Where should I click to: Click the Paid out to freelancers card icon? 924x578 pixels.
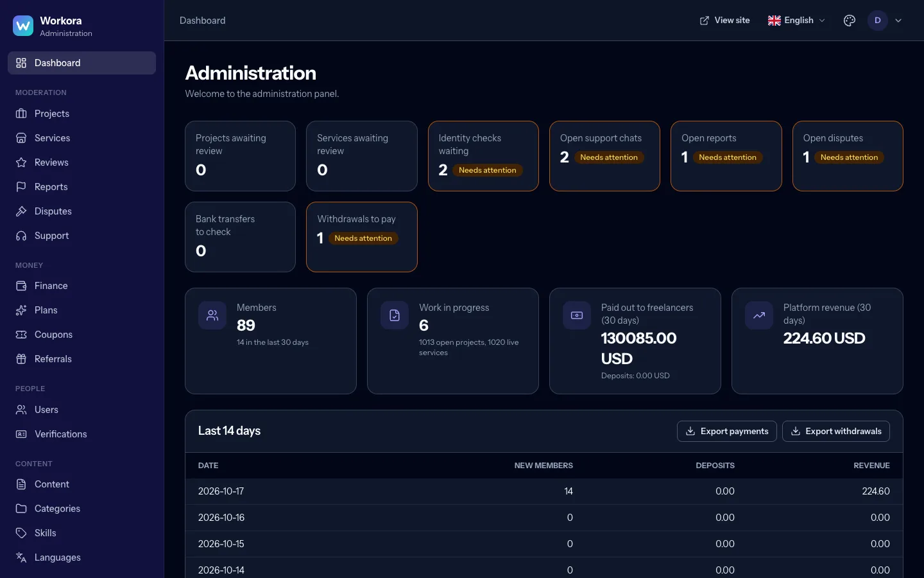pos(577,315)
